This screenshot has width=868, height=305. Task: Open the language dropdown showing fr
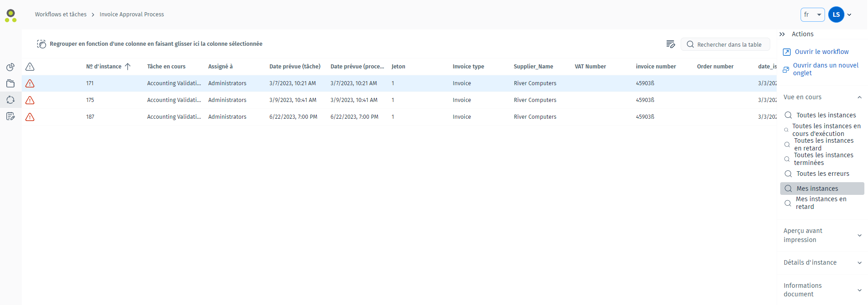(x=813, y=15)
